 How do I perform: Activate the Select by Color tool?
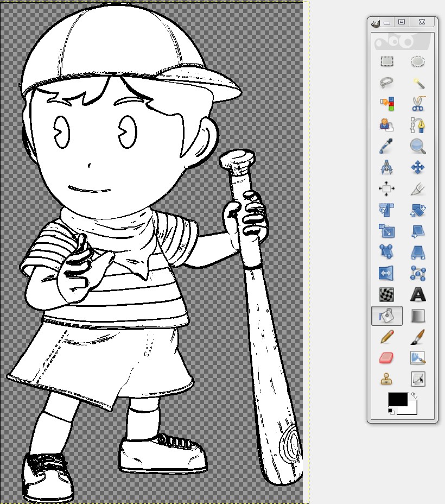pyautogui.click(x=386, y=104)
